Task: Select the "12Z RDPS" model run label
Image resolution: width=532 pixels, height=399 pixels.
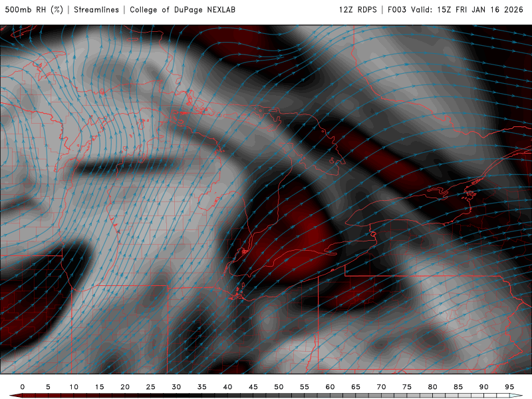Action: pos(358,10)
